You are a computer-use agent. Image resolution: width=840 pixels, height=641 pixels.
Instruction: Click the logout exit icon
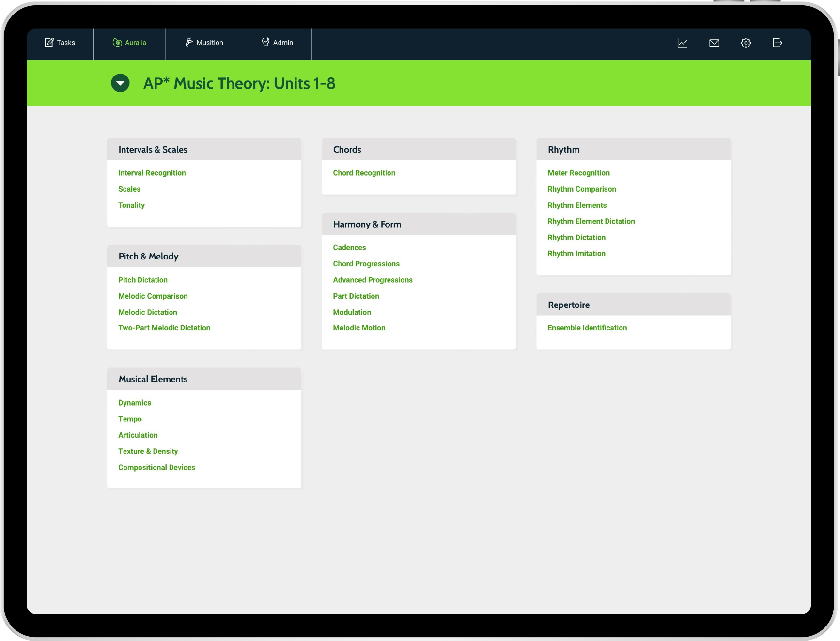tap(777, 43)
